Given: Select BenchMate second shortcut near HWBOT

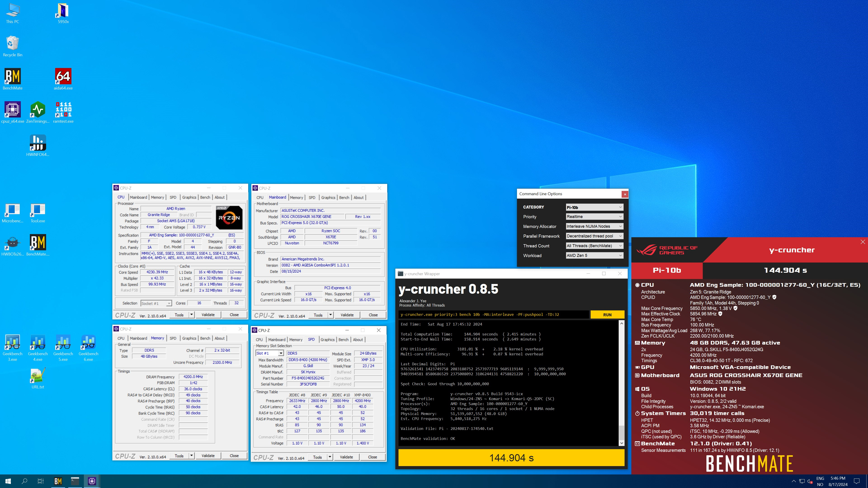Looking at the screenshot, I should [38, 246].
